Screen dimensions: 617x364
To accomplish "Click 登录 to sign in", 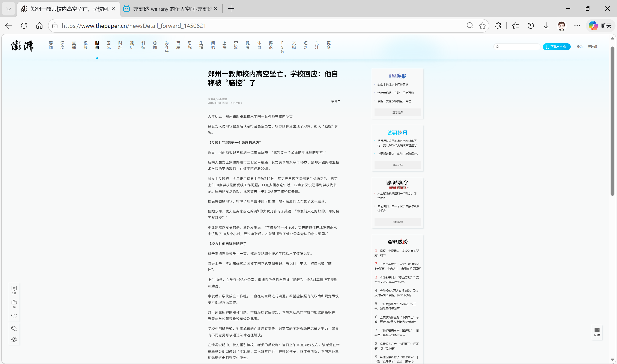I will coord(579,47).
